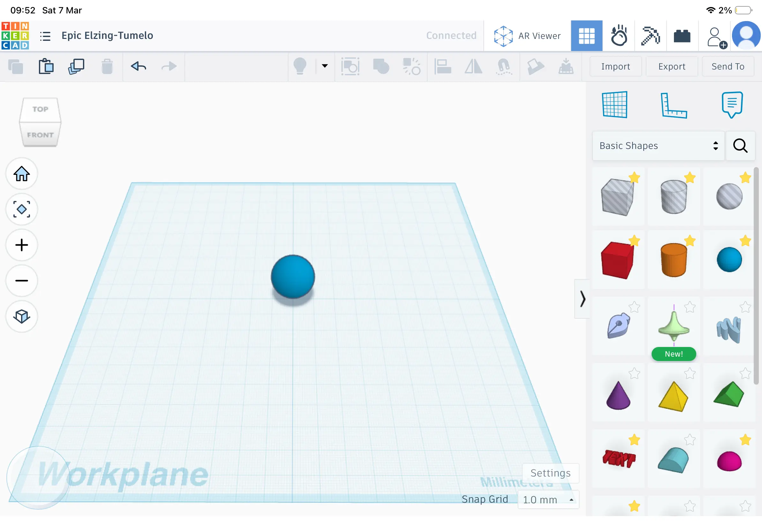
Task: Change the Snap Grid 1.0 mm dropdown
Action: tap(548, 499)
